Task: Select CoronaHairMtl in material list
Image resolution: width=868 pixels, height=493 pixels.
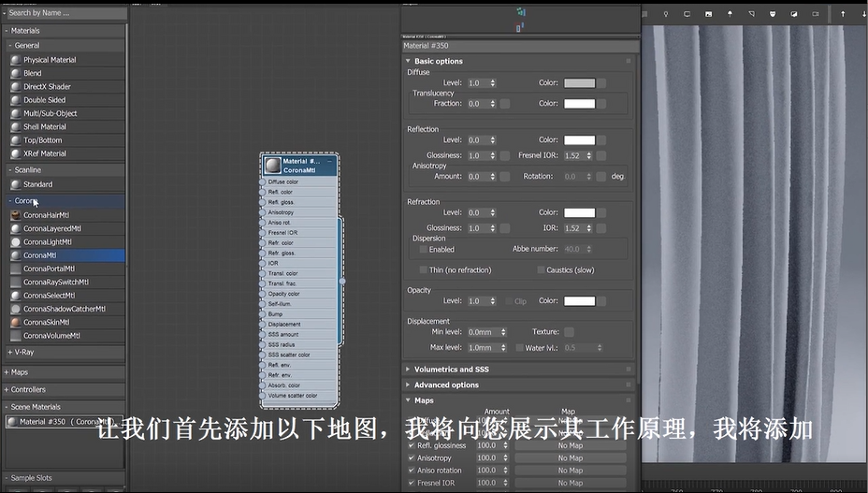Action: (66, 215)
